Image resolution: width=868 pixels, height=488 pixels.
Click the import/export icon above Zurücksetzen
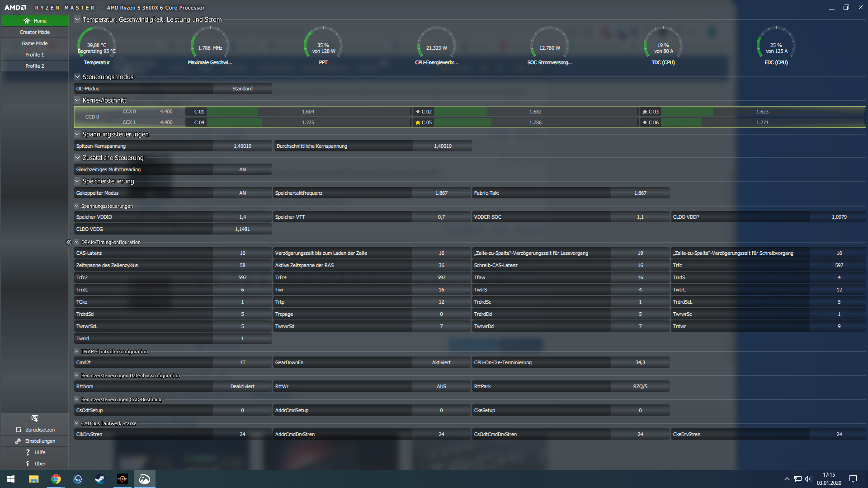[x=35, y=418]
